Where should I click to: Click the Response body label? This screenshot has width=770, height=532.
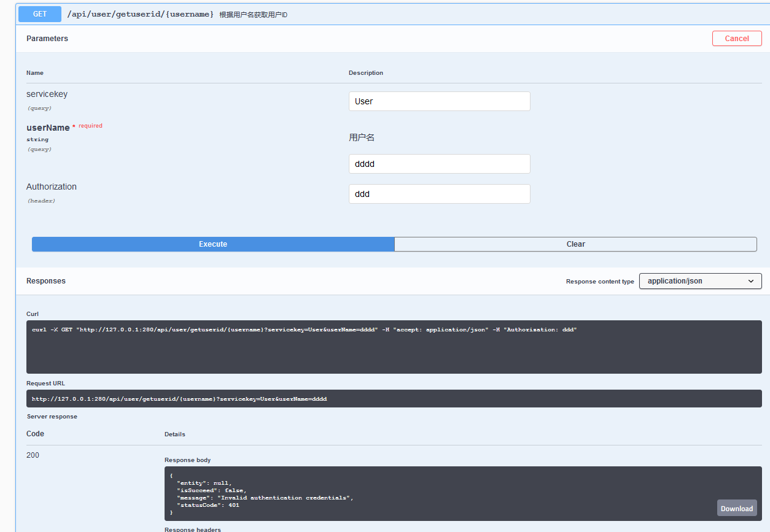click(x=188, y=460)
